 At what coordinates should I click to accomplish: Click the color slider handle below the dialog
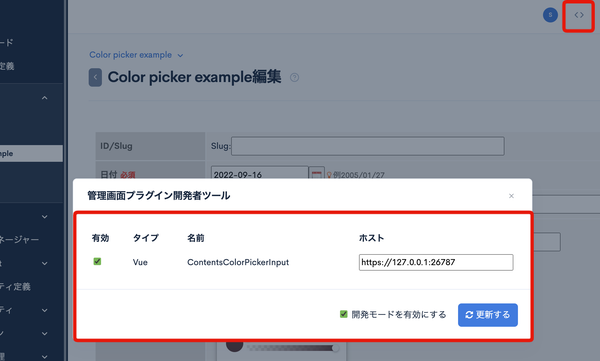click(x=336, y=348)
